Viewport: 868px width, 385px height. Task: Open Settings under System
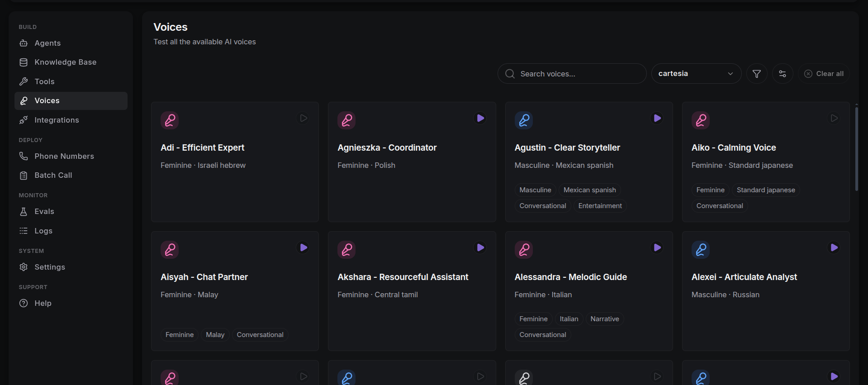pos(71,267)
